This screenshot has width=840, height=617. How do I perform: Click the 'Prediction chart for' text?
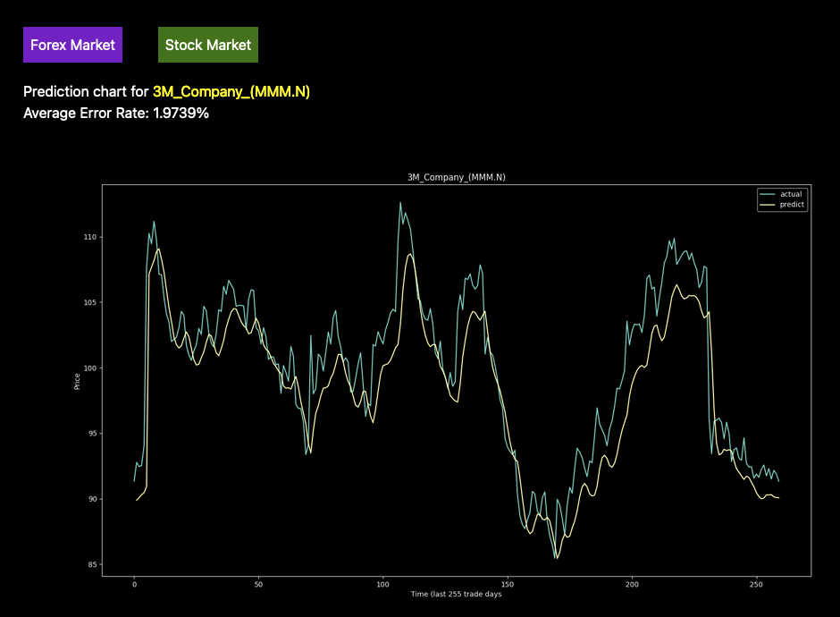click(x=86, y=92)
